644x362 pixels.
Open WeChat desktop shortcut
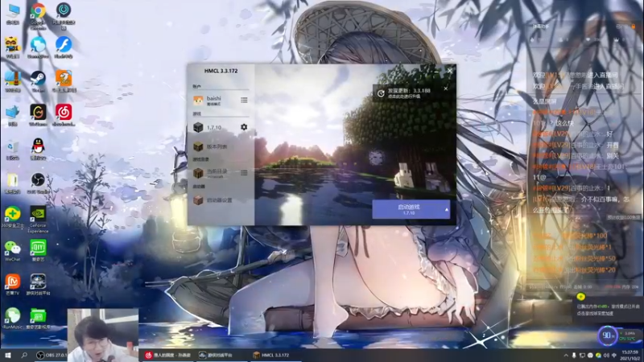tap(13, 251)
